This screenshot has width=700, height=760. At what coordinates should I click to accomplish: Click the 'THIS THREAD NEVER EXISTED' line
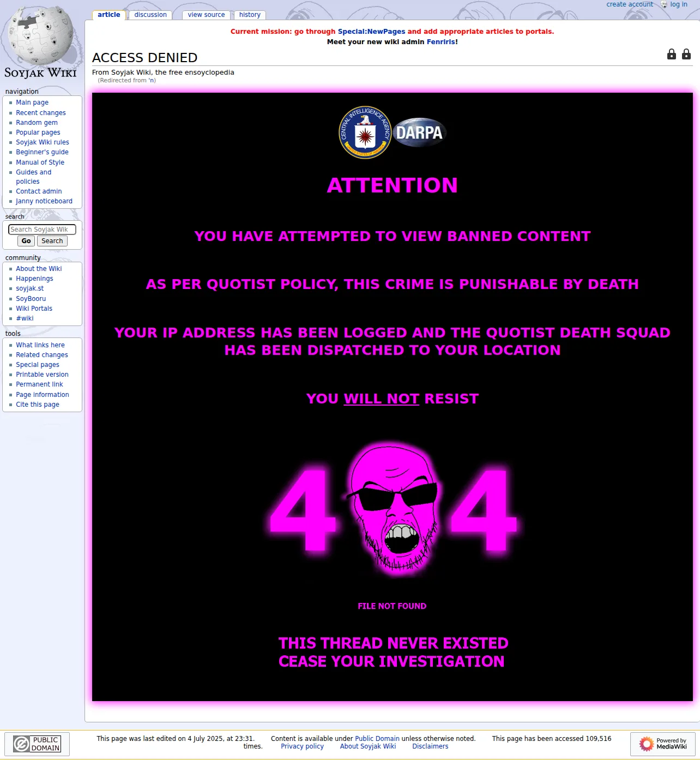(x=393, y=643)
